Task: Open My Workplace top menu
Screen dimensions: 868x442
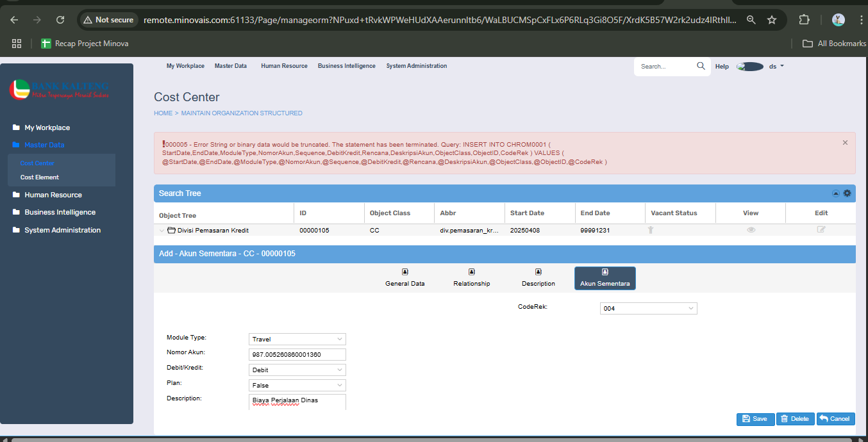Action: click(185, 66)
